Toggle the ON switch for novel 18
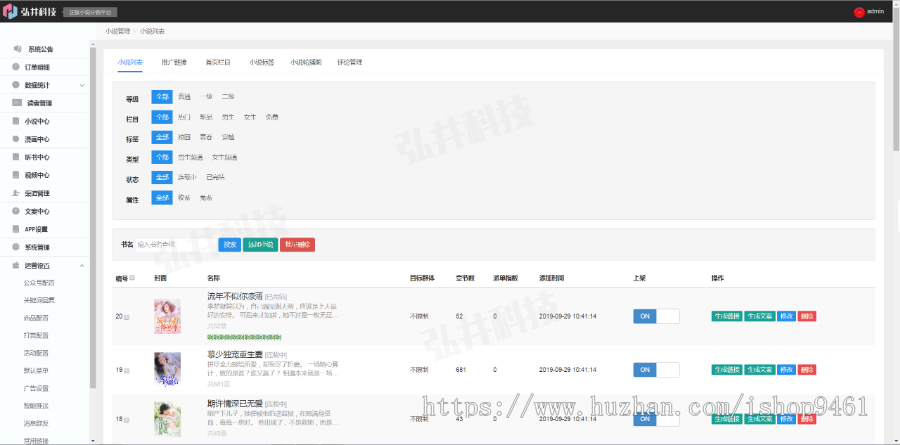The height and width of the screenshot is (445, 900). pyautogui.click(x=656, y=419)
